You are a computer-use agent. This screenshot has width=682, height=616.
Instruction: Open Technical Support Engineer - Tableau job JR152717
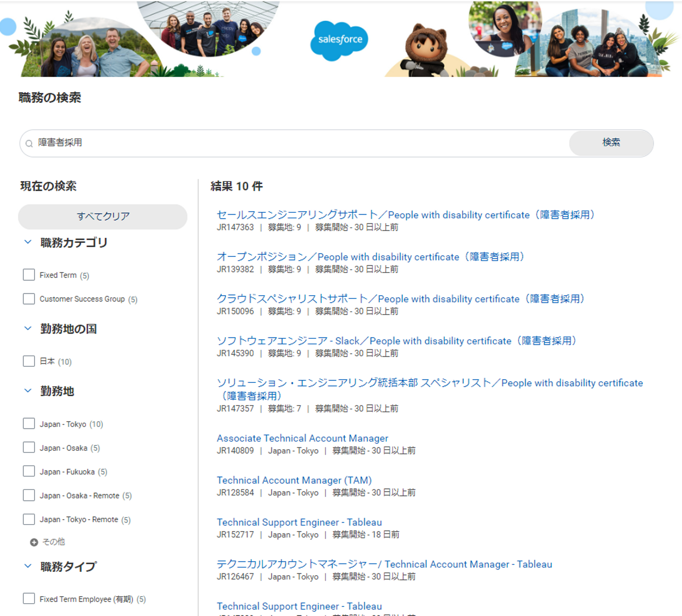tap(299, 522)
